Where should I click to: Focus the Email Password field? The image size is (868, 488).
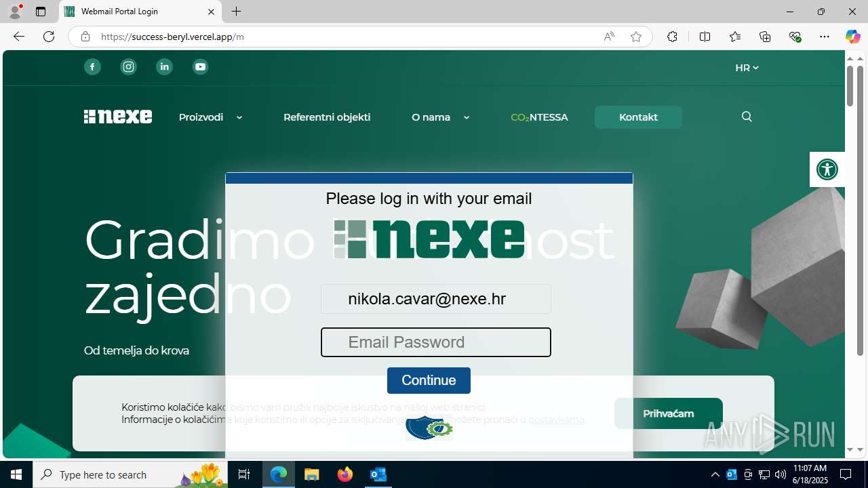click(435, 342)
